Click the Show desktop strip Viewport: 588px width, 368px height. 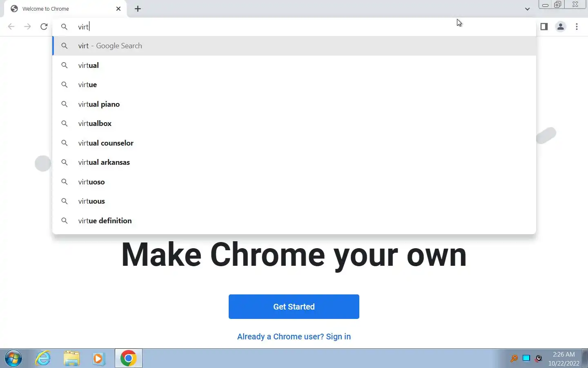pyautogui.click(x=585, y=359)
